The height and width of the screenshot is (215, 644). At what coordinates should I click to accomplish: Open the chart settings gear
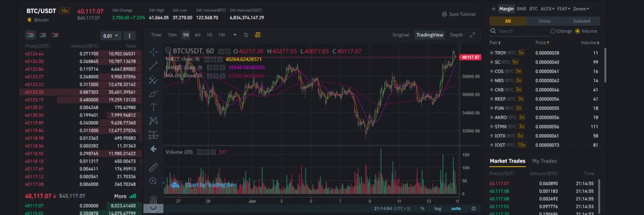click(x=473, y=208)
